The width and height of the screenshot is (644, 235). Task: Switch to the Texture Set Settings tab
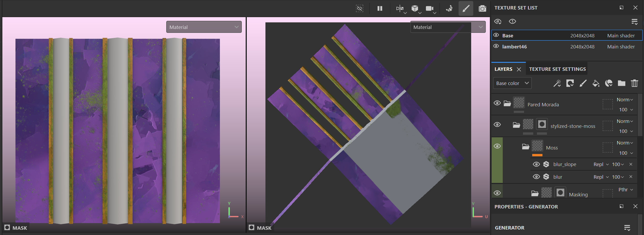(557, 69)
